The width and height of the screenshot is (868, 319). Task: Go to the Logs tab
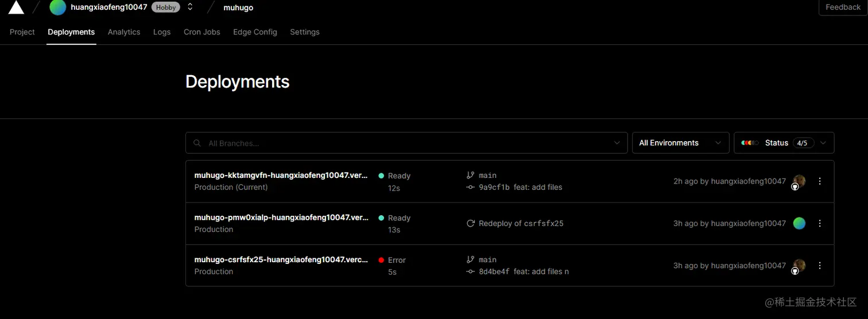point(162,32)
